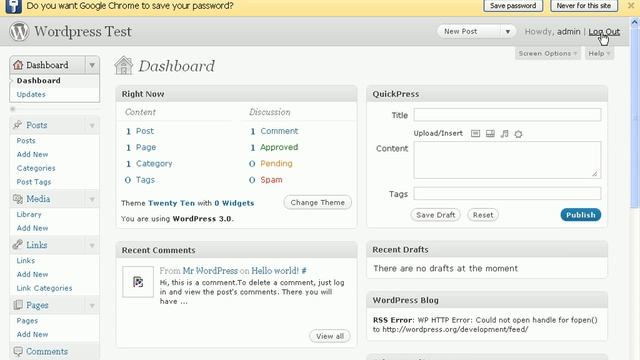Click the Right Now widget header
Viewport: 640px width, 360px height.
(236, 93)
